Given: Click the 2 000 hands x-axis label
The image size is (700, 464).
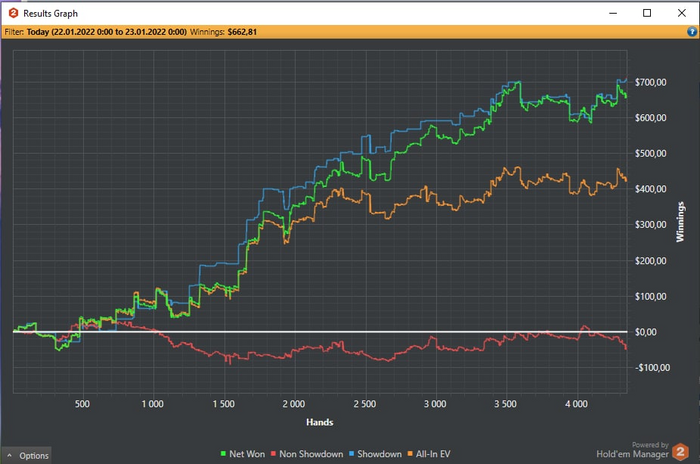Looking at the screenshot, I should tap(294, 404).
